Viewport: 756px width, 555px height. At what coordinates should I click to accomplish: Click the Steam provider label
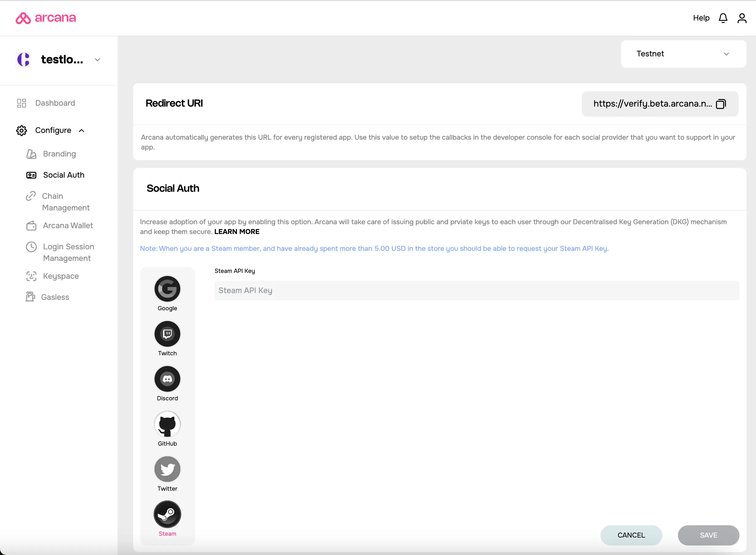(x=167, y=534)
